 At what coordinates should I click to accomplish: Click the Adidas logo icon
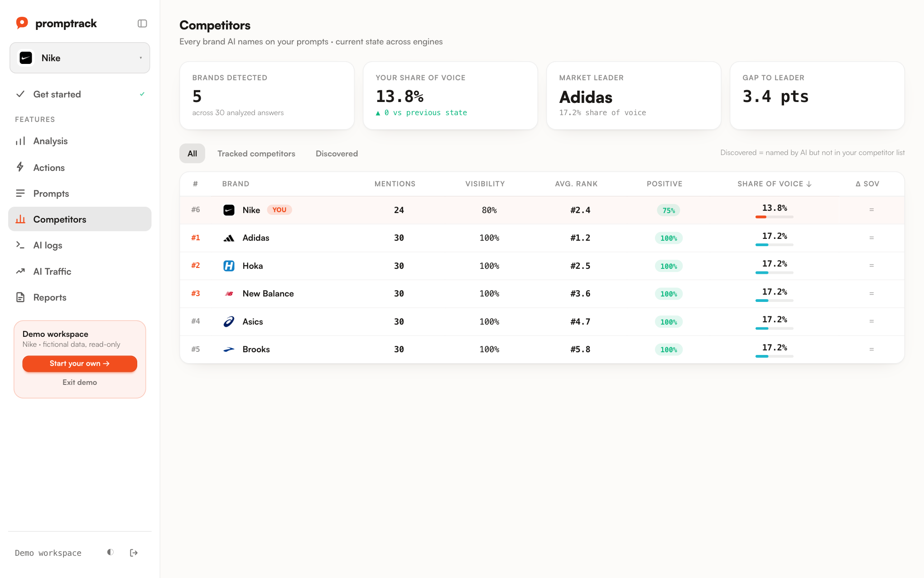coord(229,238)
